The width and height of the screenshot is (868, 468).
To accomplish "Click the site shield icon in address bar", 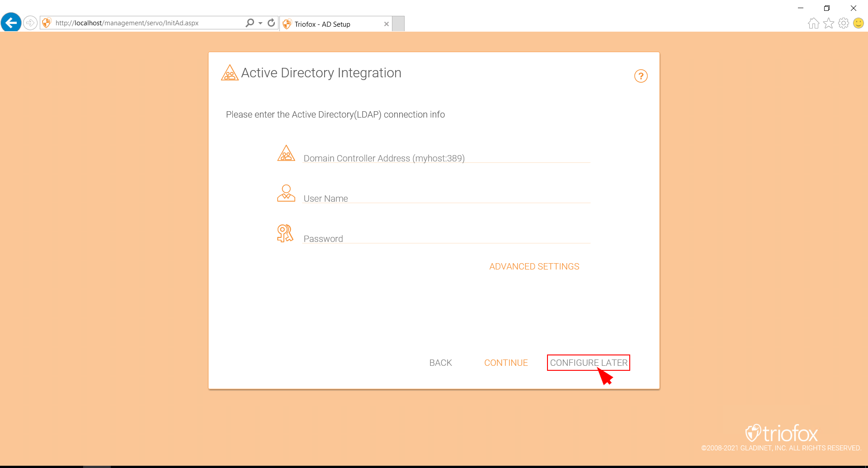I will (x=47, y=23).
